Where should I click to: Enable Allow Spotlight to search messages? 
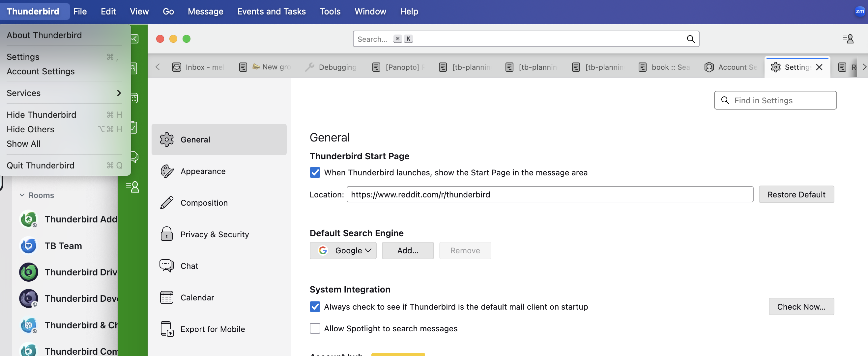[315, 328]
